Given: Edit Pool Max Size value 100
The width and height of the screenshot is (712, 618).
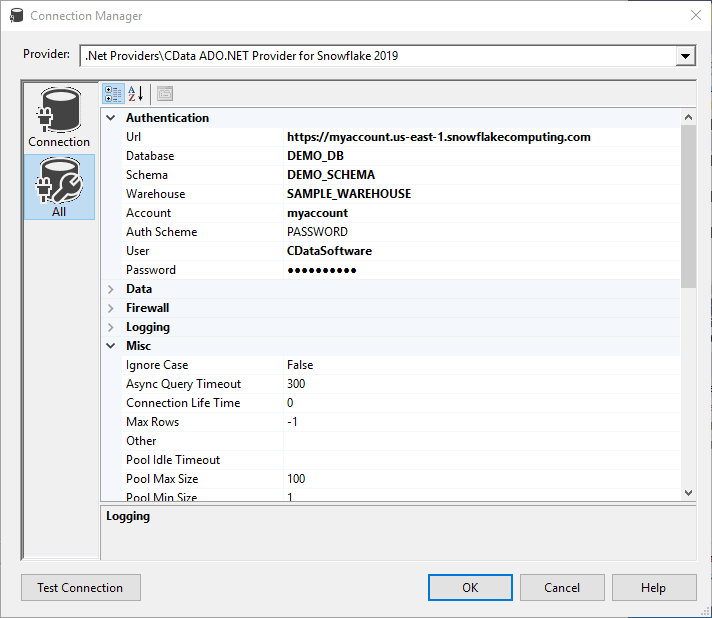Looking at the screenshot, I should (482, 479).
